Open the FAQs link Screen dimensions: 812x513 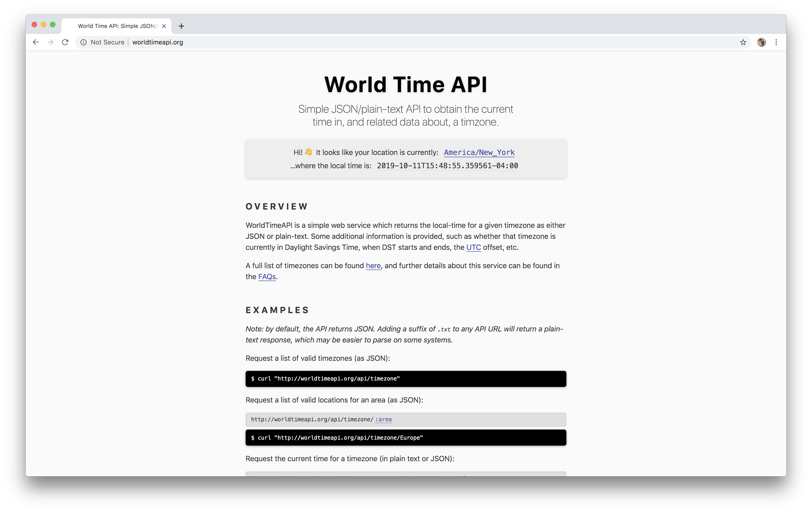pos(267,277)
